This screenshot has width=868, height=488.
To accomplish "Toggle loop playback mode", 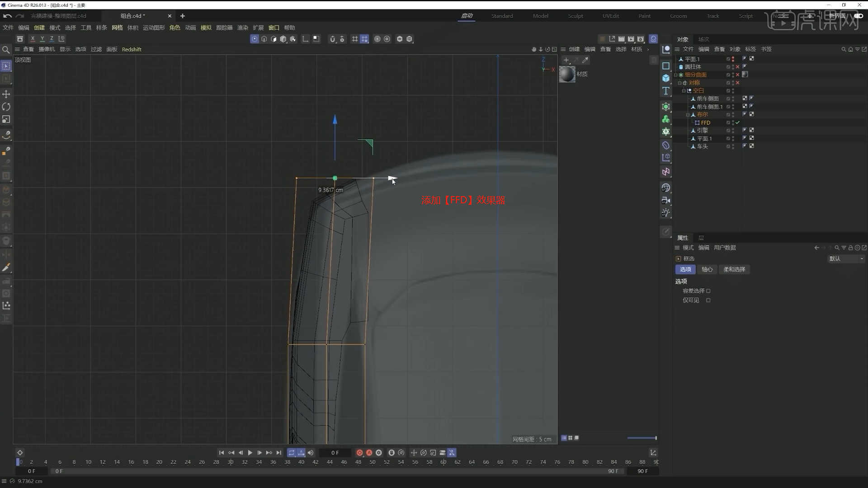I will point(292,453).
